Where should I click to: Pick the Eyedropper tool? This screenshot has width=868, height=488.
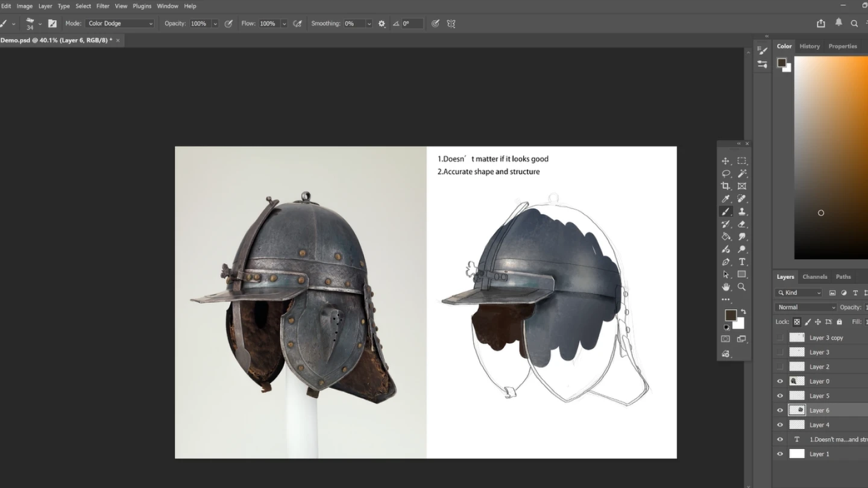(726, 198)
